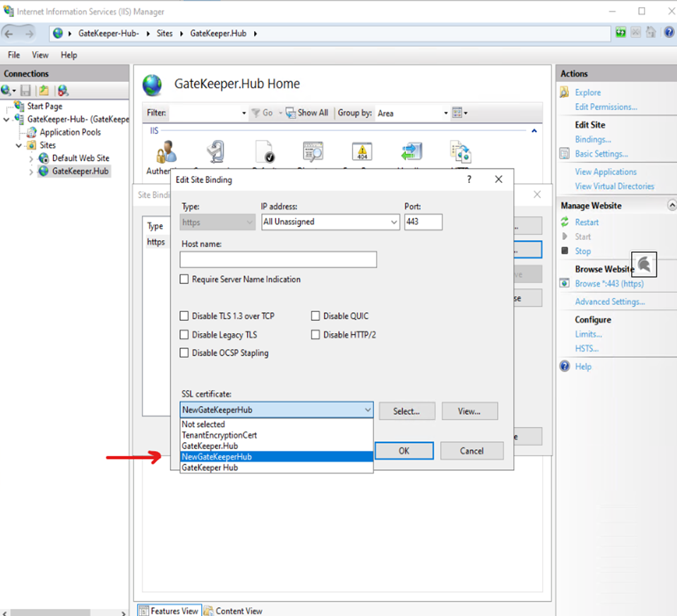Select 'Not selected' in certificate list
677x616 pixels.
[x=277, y=424]
